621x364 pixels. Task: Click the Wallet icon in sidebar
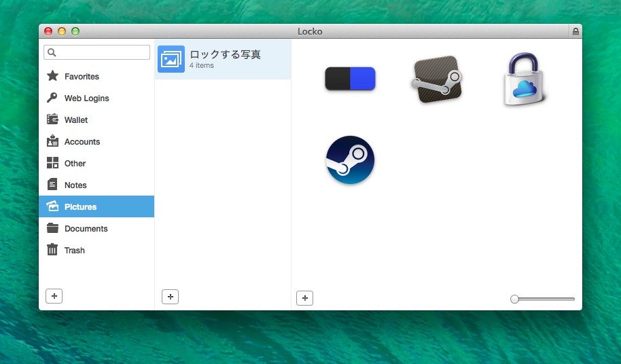[x=52, y=119]
